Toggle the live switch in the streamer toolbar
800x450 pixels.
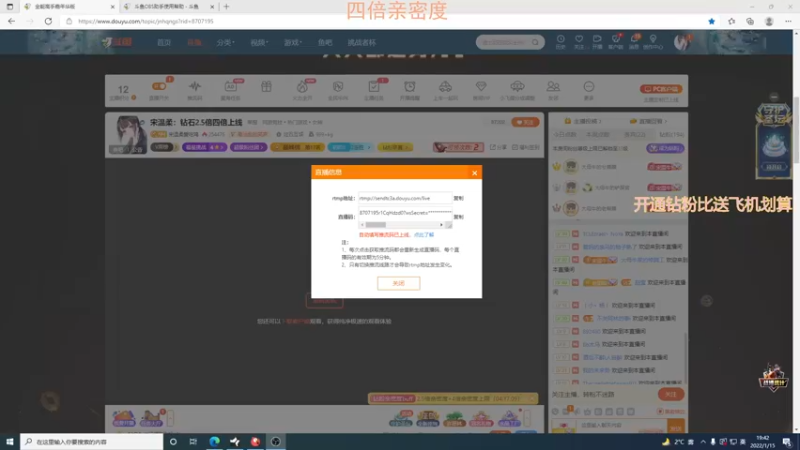159,87
